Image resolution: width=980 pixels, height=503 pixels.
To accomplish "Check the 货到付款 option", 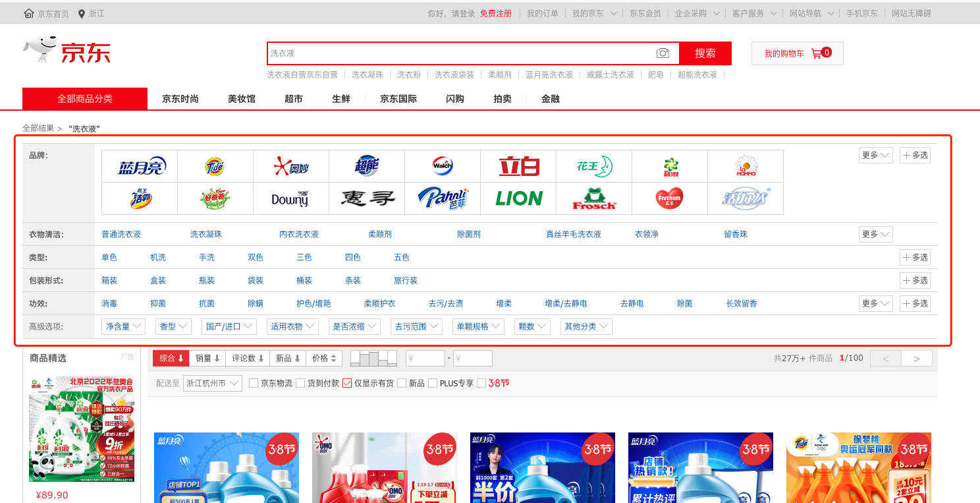I will (x=300, y=383).
